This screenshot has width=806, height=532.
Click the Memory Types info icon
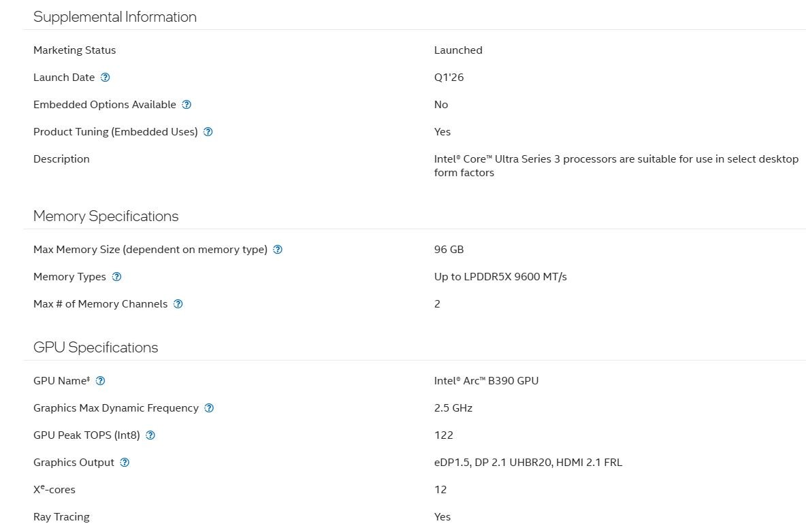116,277
